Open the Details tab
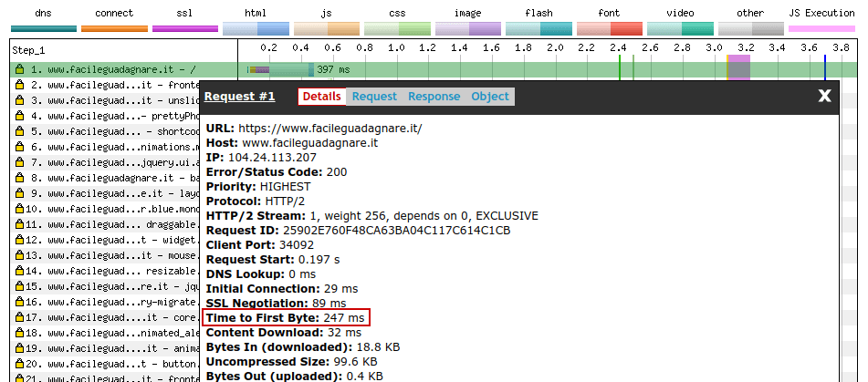This screenshot has height=382, width=868. click(x=321, y=97)
